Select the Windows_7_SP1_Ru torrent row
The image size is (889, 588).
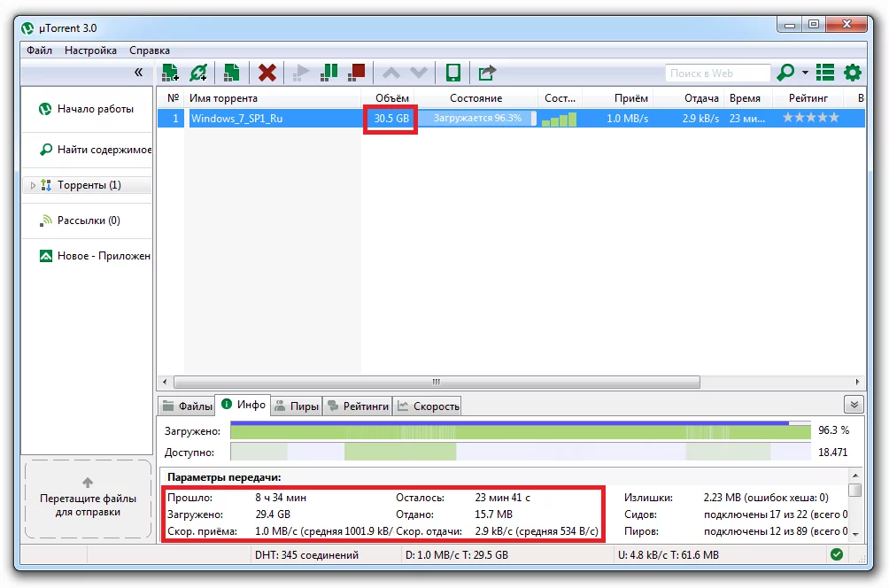point(511,119)
